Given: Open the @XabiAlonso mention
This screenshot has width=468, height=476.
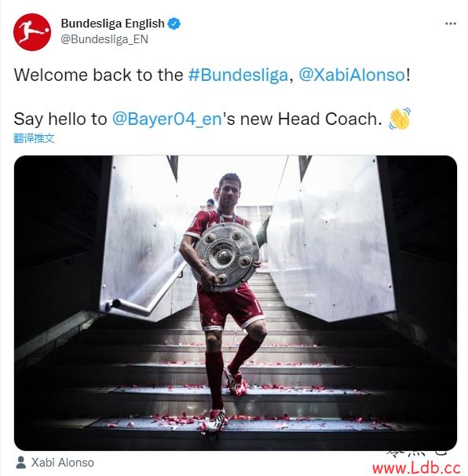Looking at the screenshot, I should point(352,75).
